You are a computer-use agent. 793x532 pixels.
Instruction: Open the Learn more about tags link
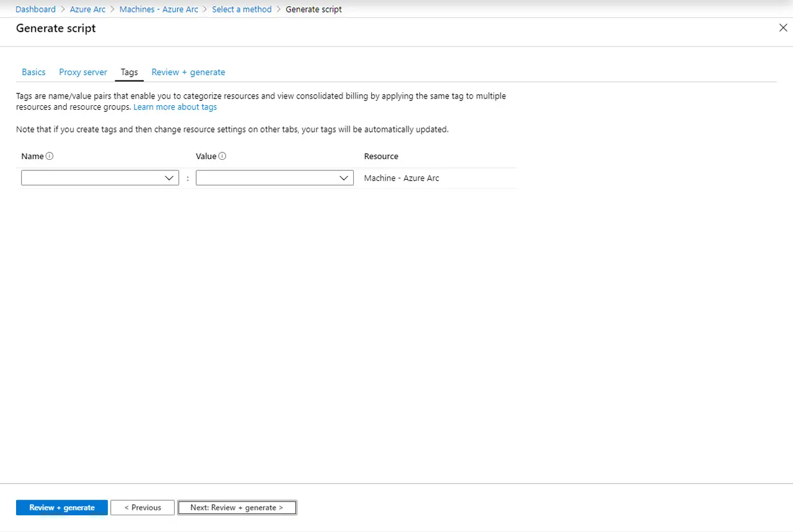click(x=175, y=107)
